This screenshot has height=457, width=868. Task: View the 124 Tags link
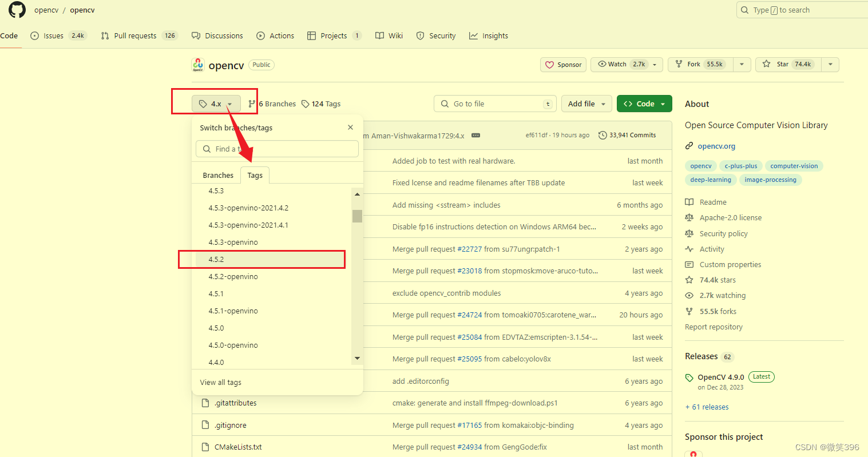[x=321, y=104]
